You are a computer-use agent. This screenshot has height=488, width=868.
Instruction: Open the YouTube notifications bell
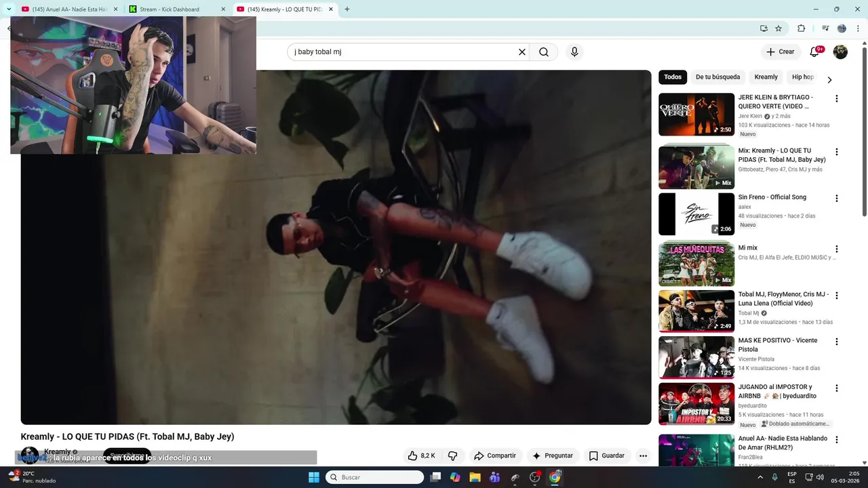tap(815, 52)
